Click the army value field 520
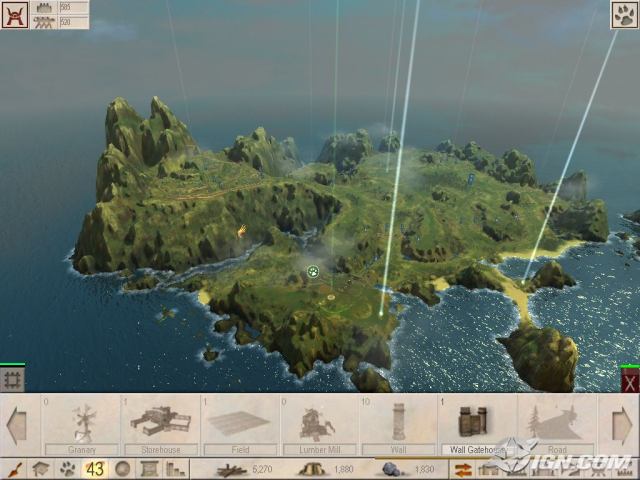Image resolution: width=640 pixels, height=480 pixels. [74, 22]
